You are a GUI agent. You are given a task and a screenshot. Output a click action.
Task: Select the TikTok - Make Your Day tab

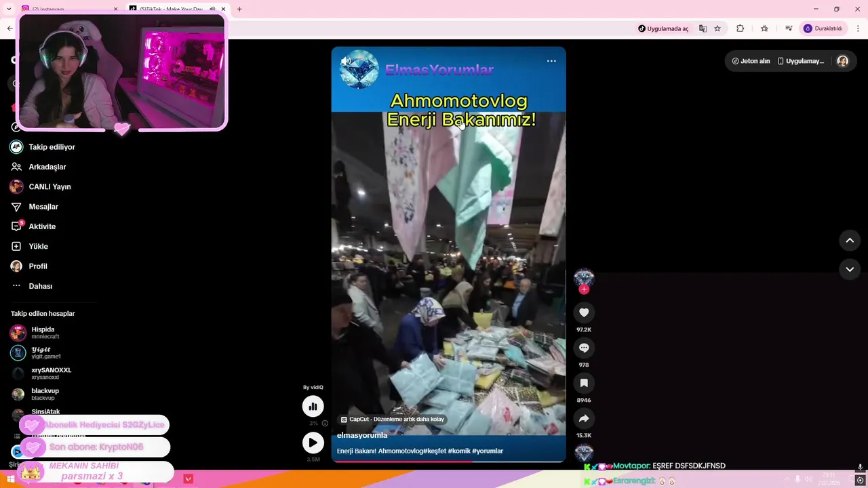pyautogui.click(x=170, y=9)
